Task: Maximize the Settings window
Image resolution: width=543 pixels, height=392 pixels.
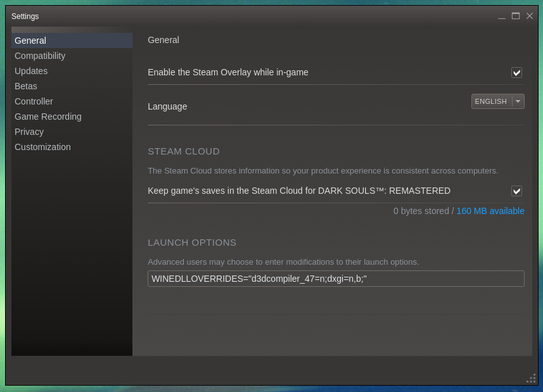Action: pos(516,16)
